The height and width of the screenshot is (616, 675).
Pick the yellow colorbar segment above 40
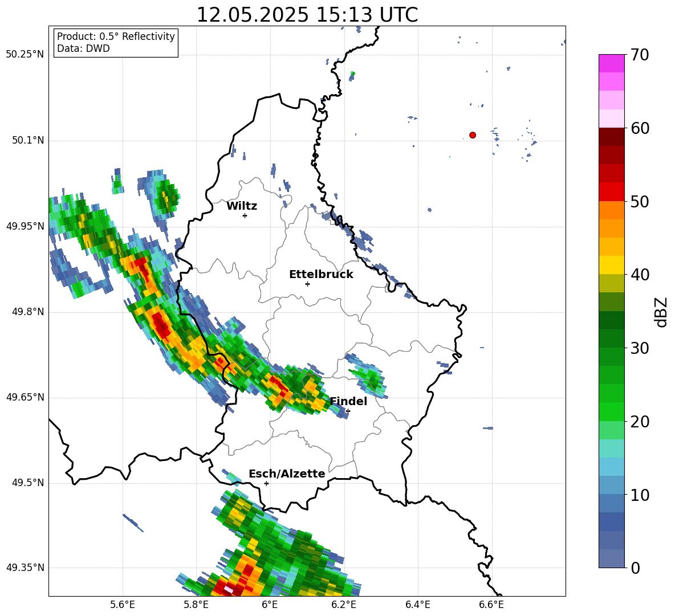click(x=611, y=265)
